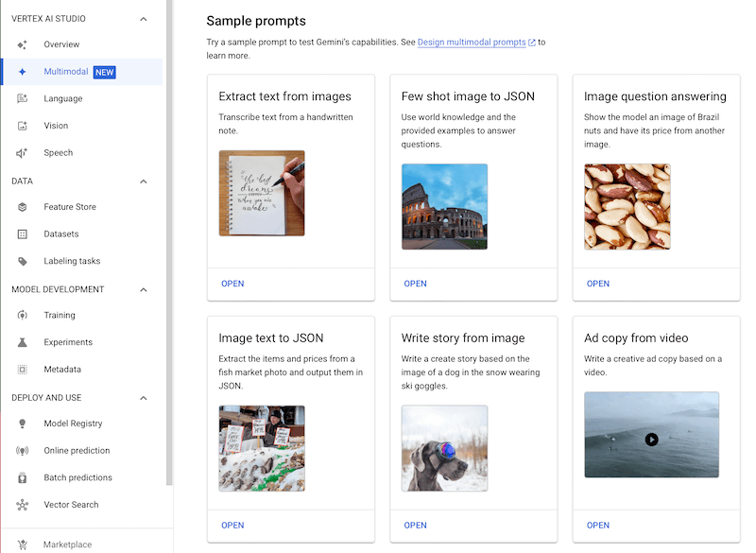Click the Vision icon in sidebar
756x553 pixels.
pos(23,126)
